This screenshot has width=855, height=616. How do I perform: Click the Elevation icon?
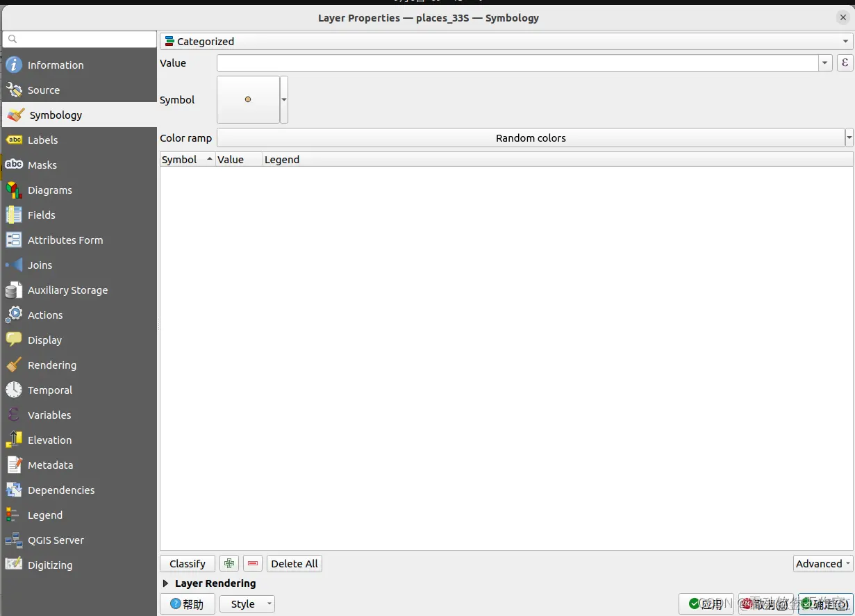[x=14, y=440]
